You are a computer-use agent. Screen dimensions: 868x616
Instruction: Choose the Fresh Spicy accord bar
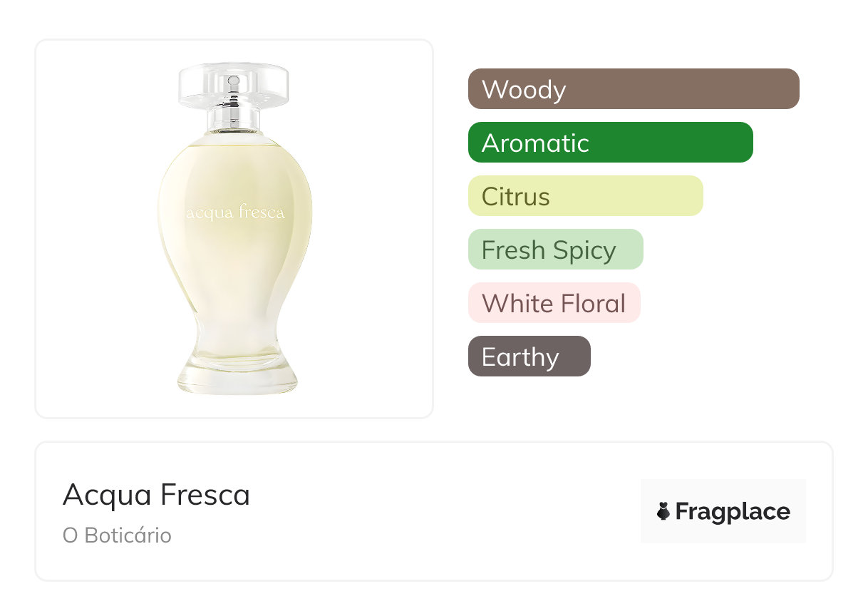555,250
